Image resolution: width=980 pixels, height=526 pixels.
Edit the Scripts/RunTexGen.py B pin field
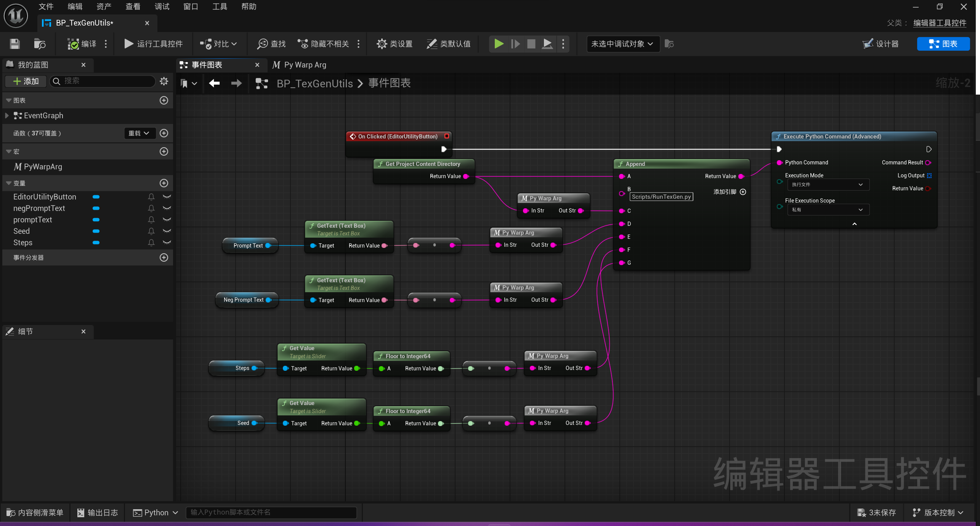pos(661,197)
